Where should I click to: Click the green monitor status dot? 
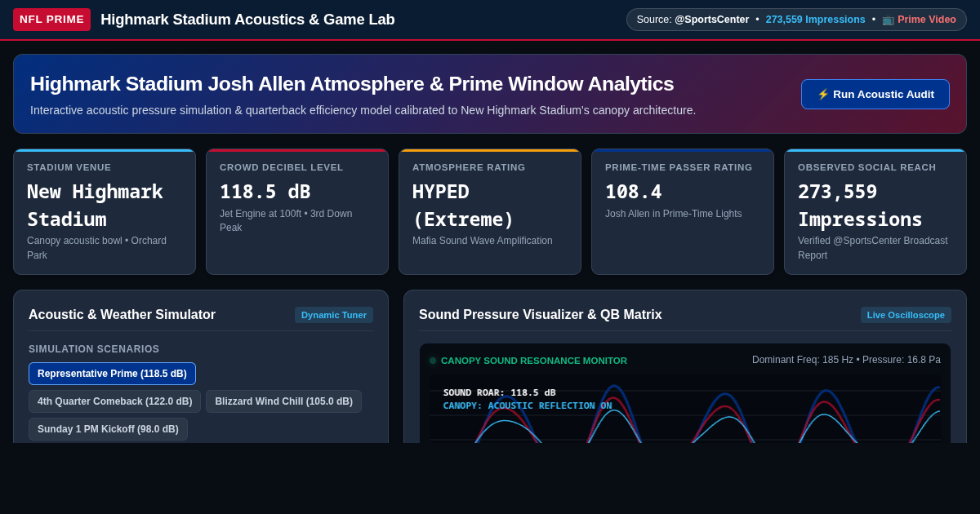click(433, 361)
